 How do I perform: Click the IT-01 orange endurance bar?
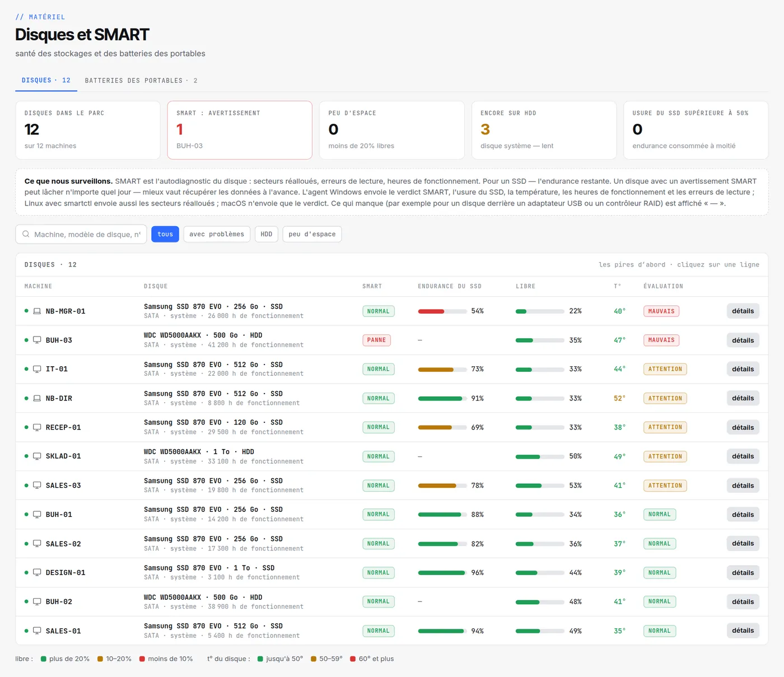point(442,369)
